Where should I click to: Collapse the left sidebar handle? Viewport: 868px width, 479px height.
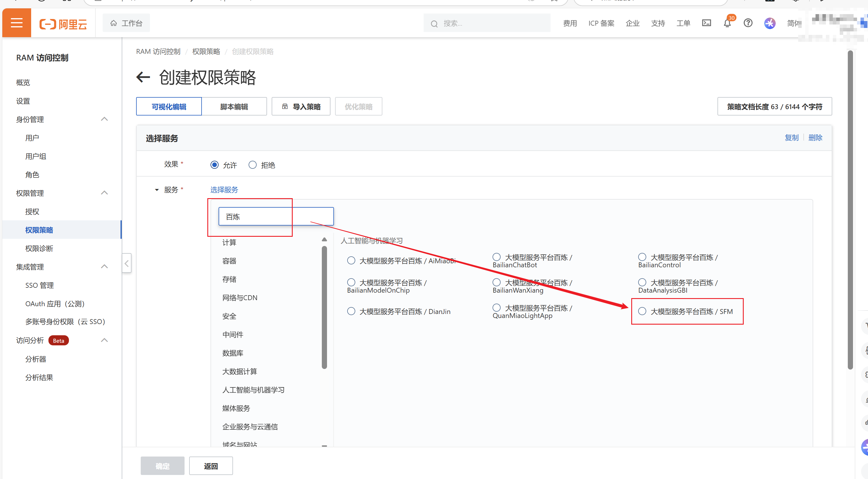click(126, 263)
